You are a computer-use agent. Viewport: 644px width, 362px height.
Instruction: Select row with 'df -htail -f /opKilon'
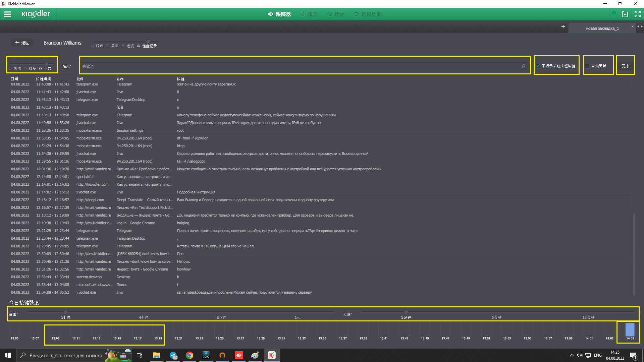coord(321,138)
